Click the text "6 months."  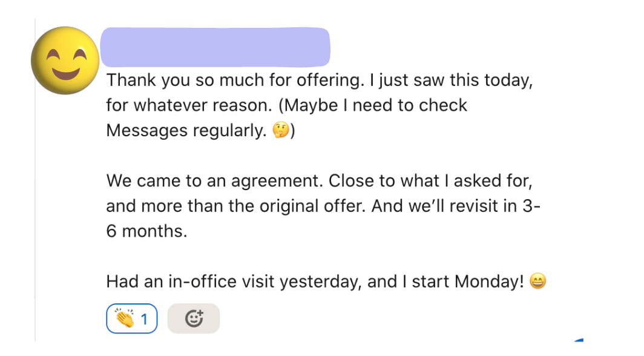(146, 231)
